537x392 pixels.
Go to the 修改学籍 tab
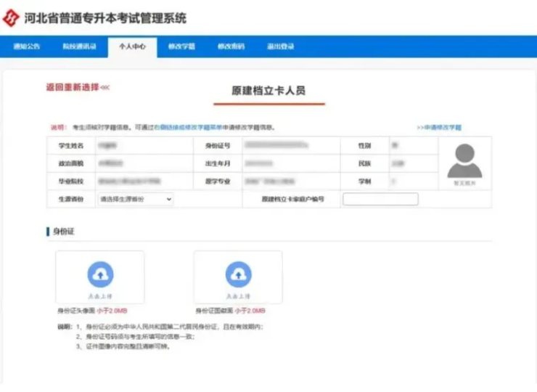pyautogui.click(x=181, y=46)
